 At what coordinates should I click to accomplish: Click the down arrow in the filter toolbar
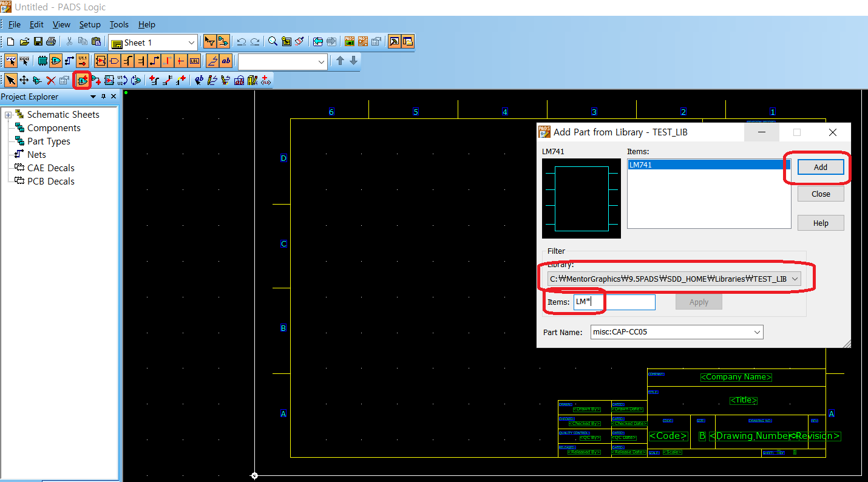(353, 61)
